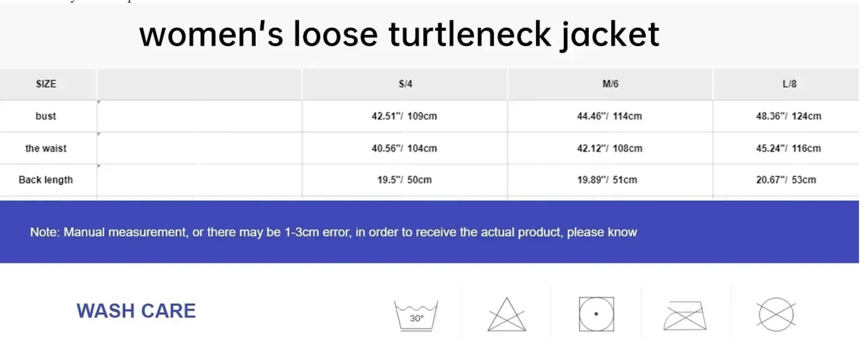This screenshot has height=346, width=868.
Task: Click the Back length row label
Action: [x=46, y=180]
